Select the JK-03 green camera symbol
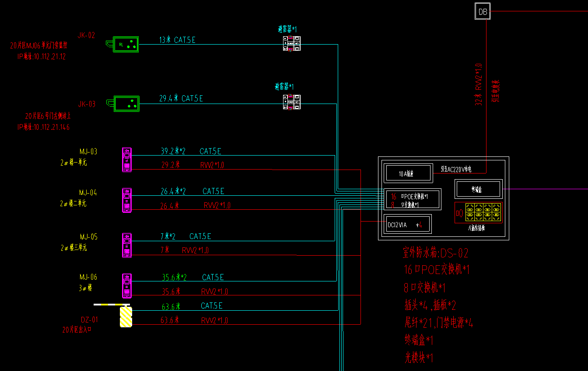The height and width of the screenshot is (371, 588). tap(123, 104)
